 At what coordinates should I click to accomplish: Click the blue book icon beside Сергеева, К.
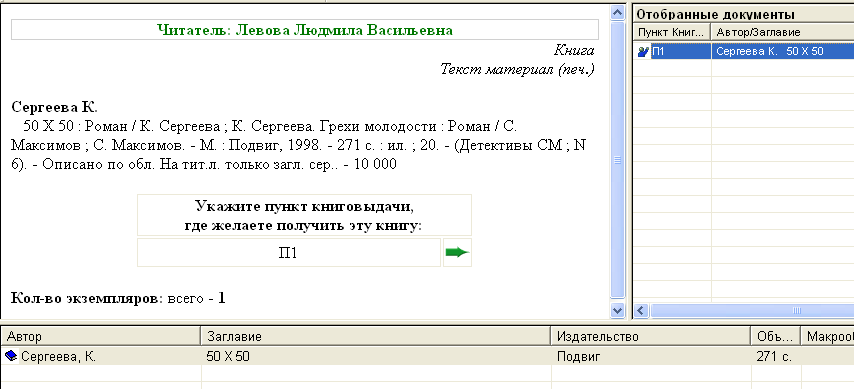pyautogui.click(x=11, y=356)
